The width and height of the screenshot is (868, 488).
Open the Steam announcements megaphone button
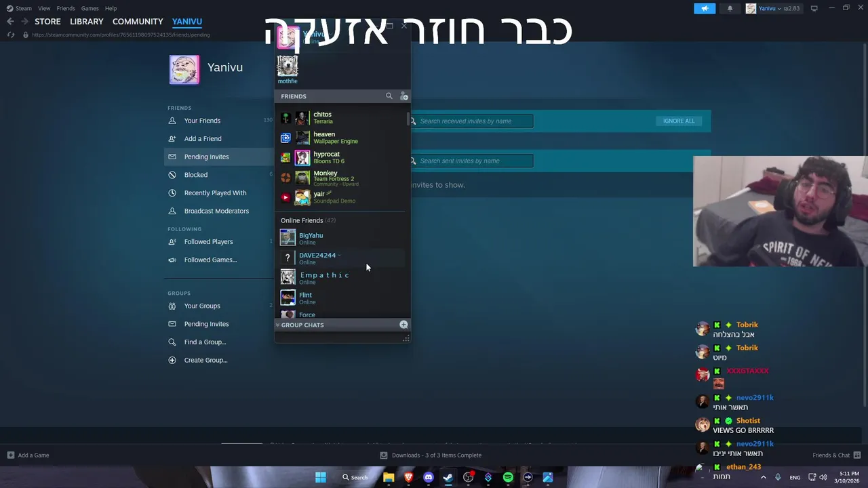705,8
